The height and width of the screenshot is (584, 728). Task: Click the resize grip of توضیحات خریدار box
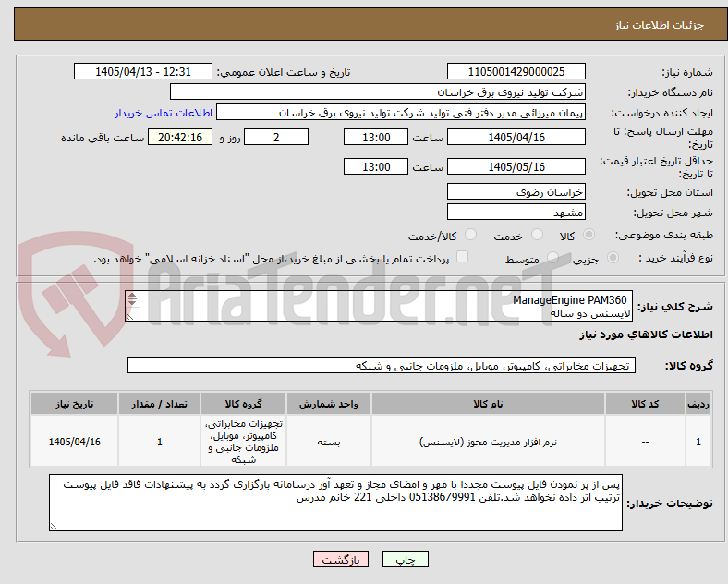(x=54, y=526)
